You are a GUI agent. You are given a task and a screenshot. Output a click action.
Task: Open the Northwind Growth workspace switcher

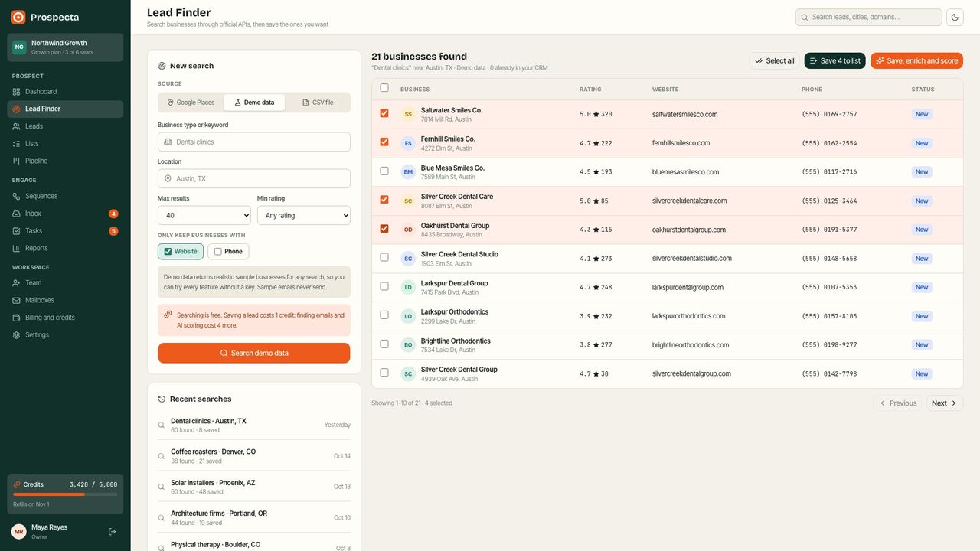tap(65, 47)
